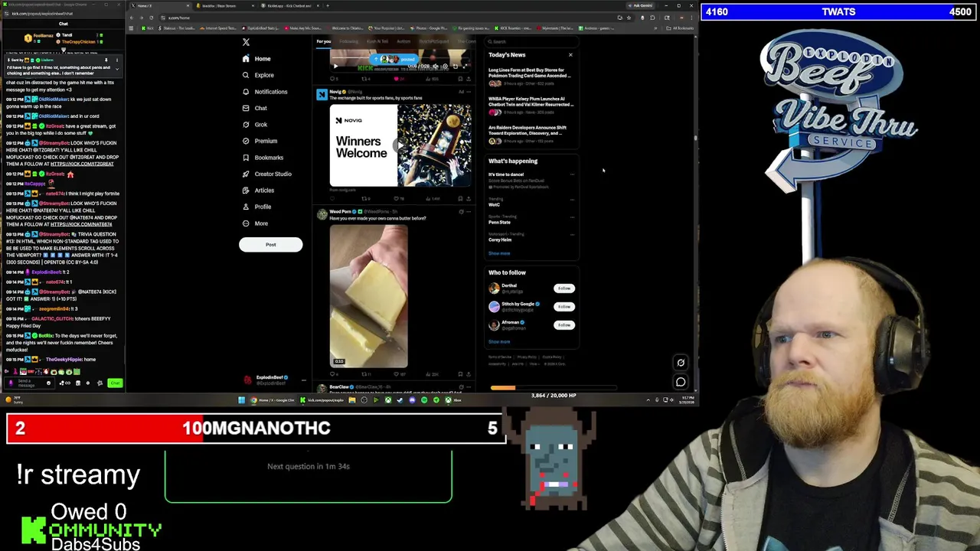
Task: Switch to the Following timeline tab
Action: pyautogui.click(x=349, y=41)
